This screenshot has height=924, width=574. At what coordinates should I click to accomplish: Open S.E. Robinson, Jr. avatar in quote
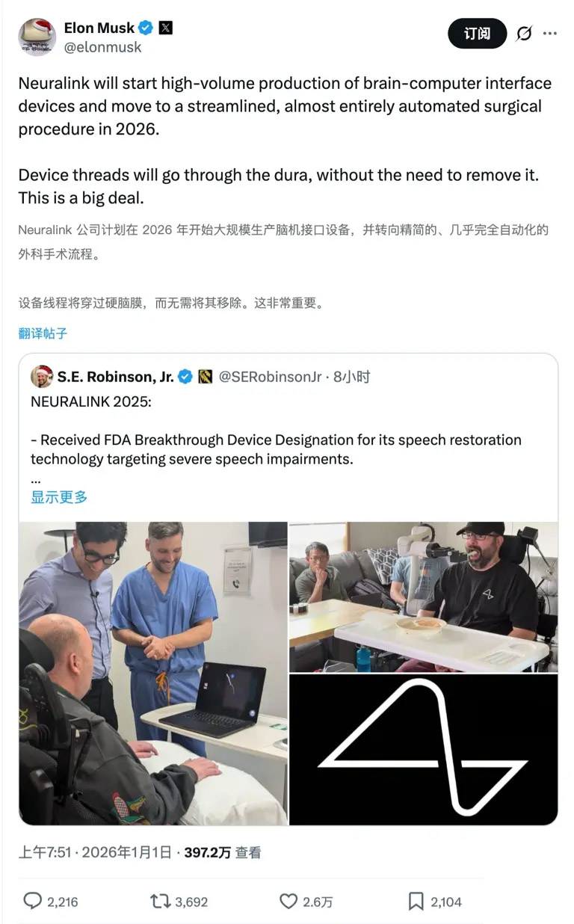42,376
